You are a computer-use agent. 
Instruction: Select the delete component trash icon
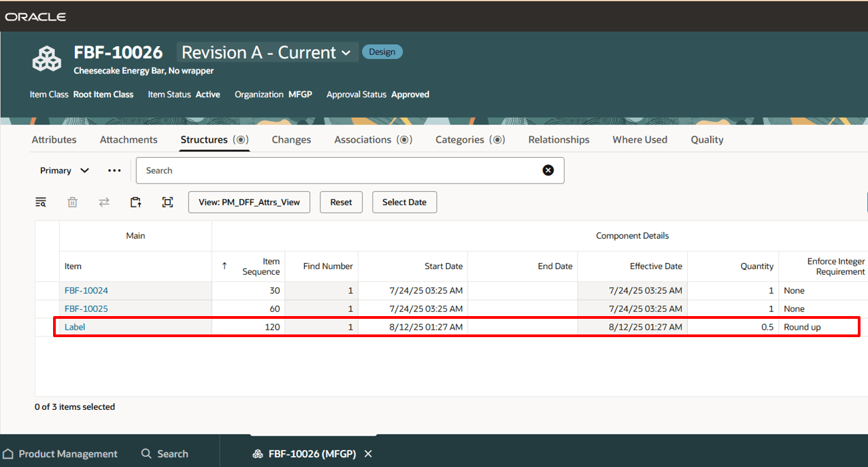coord(72,202)
